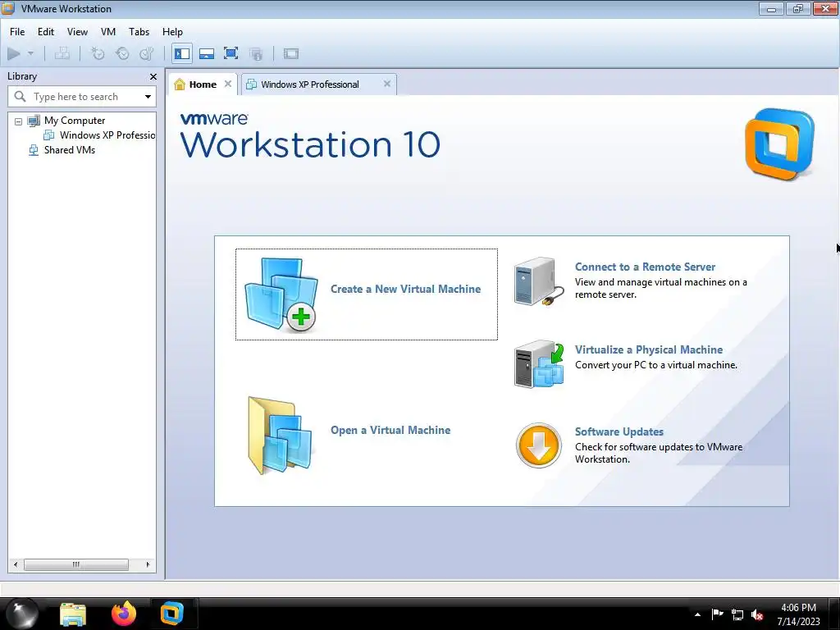Close the Home tab
This screenshot has width=840, height=630.
(x=228, y=84)
